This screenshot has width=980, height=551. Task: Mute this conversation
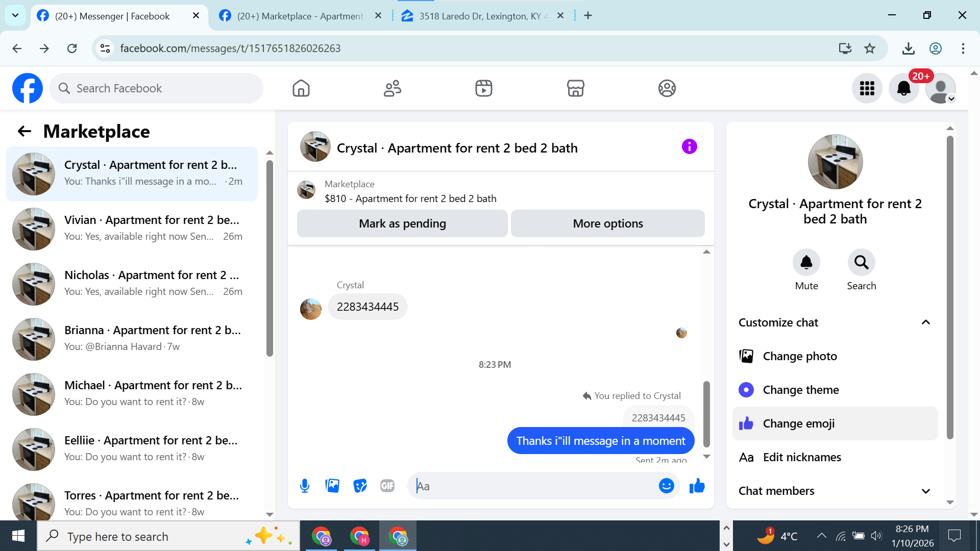click(806, 263)
